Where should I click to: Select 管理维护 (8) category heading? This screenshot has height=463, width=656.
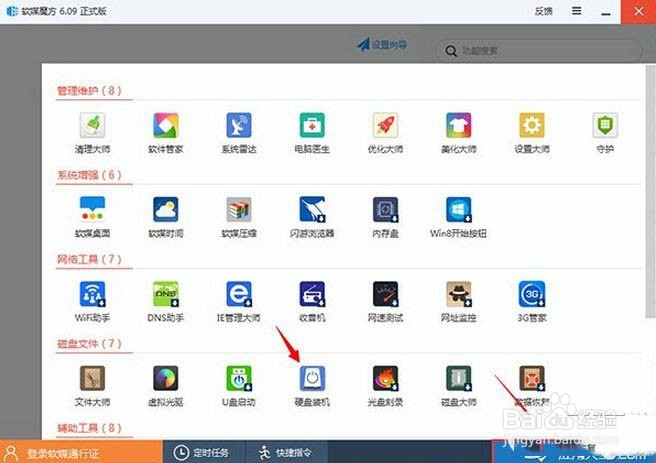(x=89, y=90)
